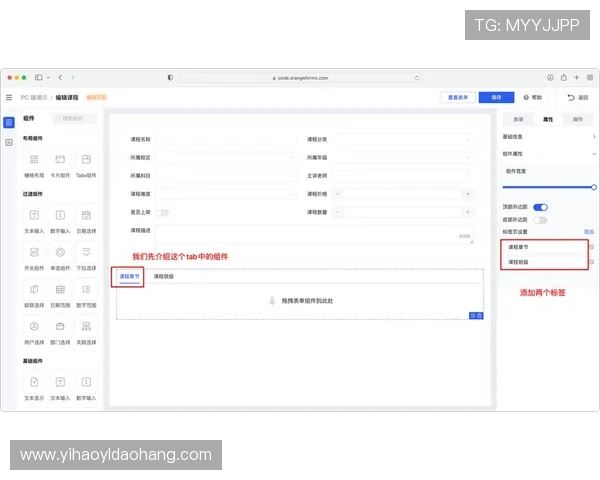
Task: Select the 卡片组件 card component
Action: click(60, 164)
